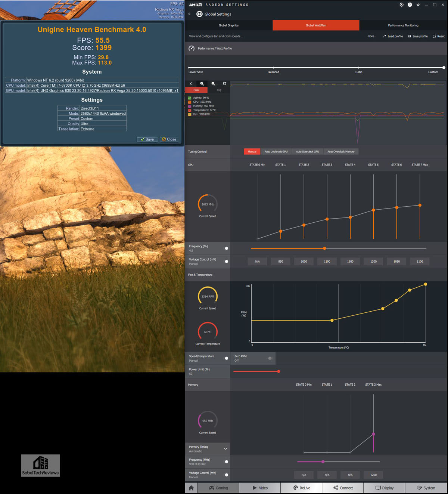Select the Avg graph tab

pos(219,90)
